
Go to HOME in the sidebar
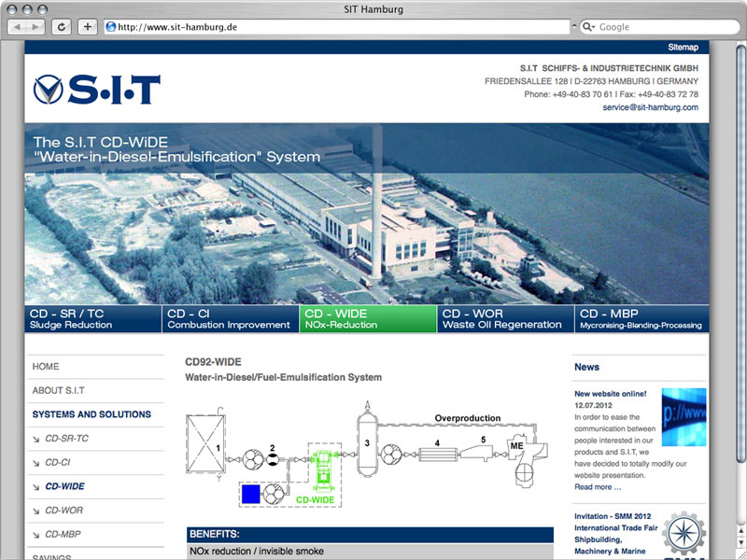coord(46,367)
